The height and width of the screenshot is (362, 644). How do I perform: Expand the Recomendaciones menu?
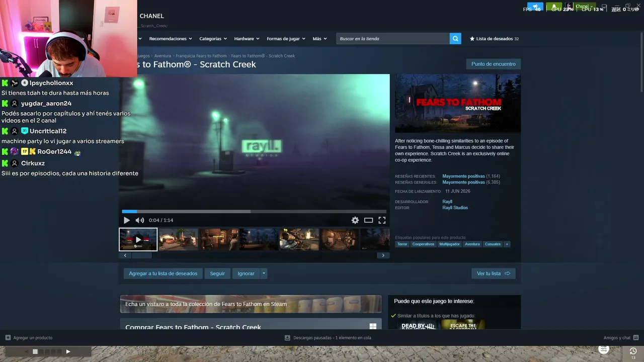pos(171,39)
